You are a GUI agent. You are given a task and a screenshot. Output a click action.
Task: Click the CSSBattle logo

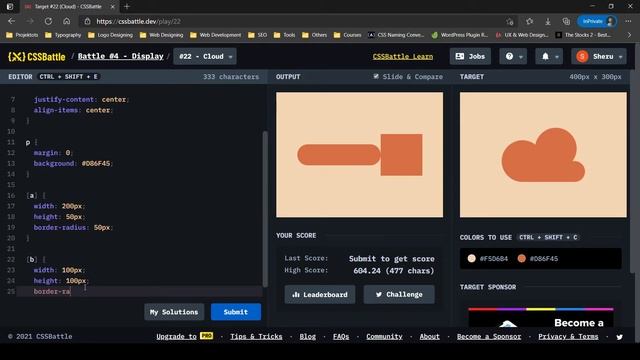pos(37,57)
